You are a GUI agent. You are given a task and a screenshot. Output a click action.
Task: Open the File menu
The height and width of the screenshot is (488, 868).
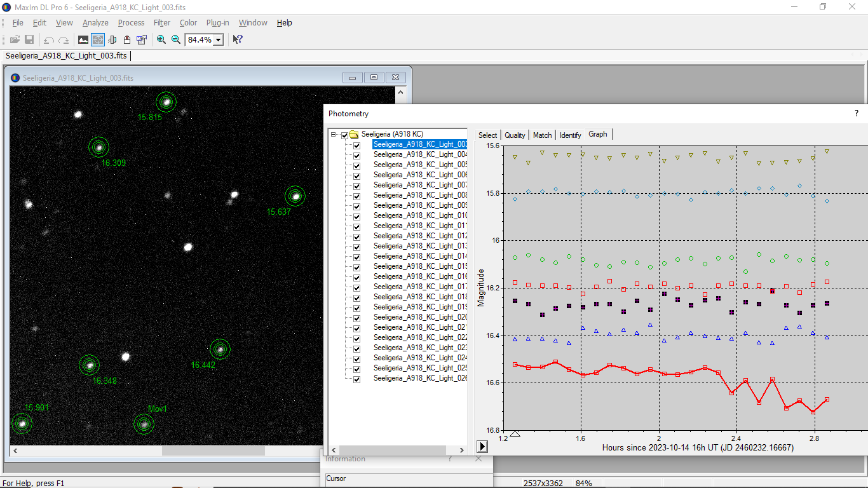(x=18, y=22)
